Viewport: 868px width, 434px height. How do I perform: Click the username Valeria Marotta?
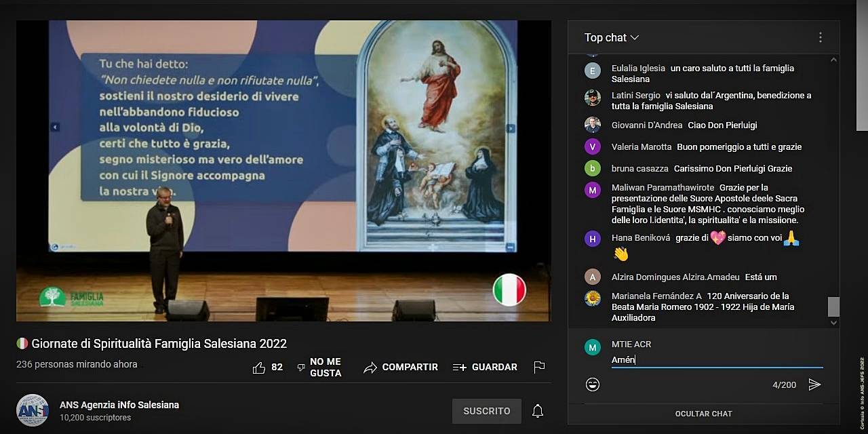point(642,147)
